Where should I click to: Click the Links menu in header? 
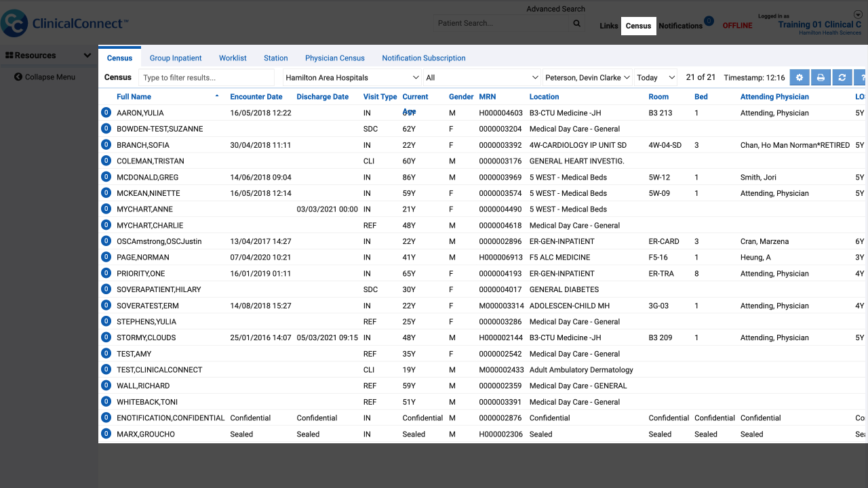608,26
